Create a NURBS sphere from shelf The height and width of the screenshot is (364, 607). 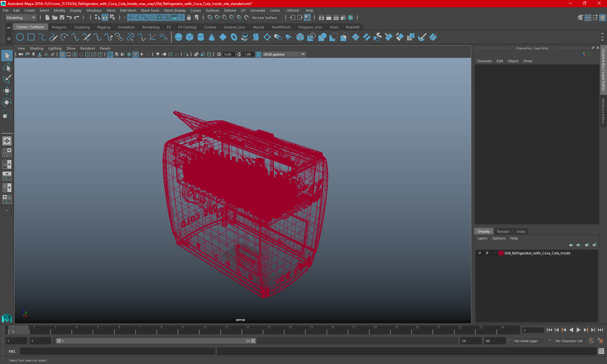(179, 37)
